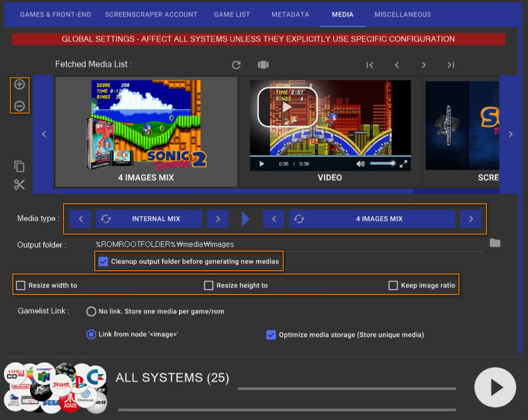Image resolution: width=528 pixels, height=420 pixels.
Task: Go to previous media page
Action: 397,65
